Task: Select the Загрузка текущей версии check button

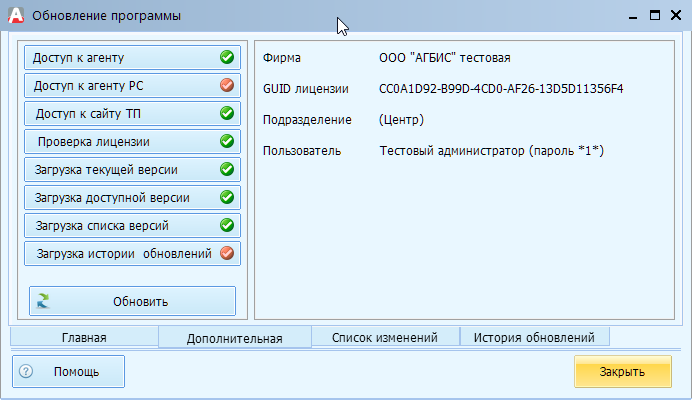Action: pos(132,169)
